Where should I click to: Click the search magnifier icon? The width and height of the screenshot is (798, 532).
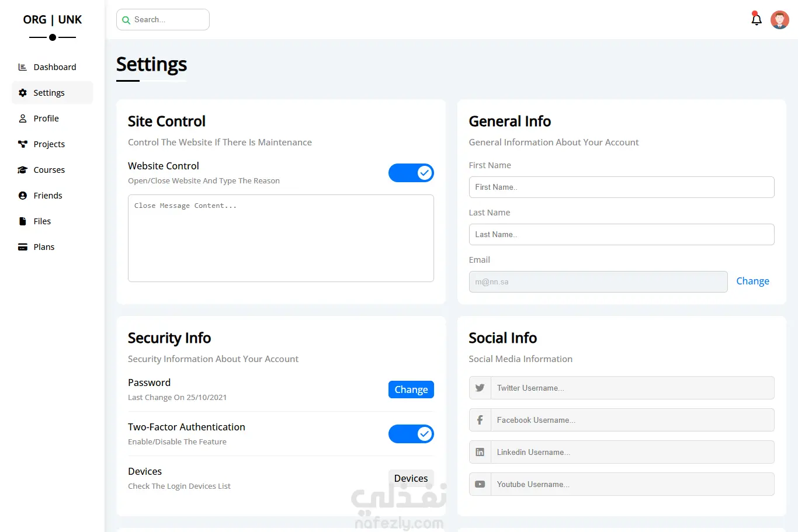pyautogui.click(x=126, y=20)
